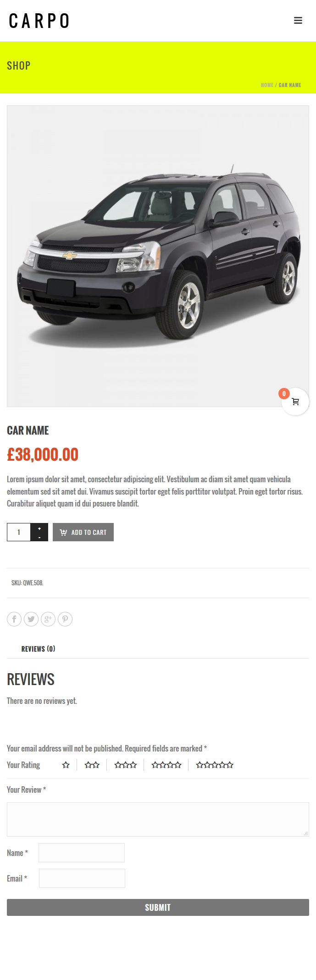
Task: Switch to the Reviews (0) tab
Action: [x=38, y=649]
